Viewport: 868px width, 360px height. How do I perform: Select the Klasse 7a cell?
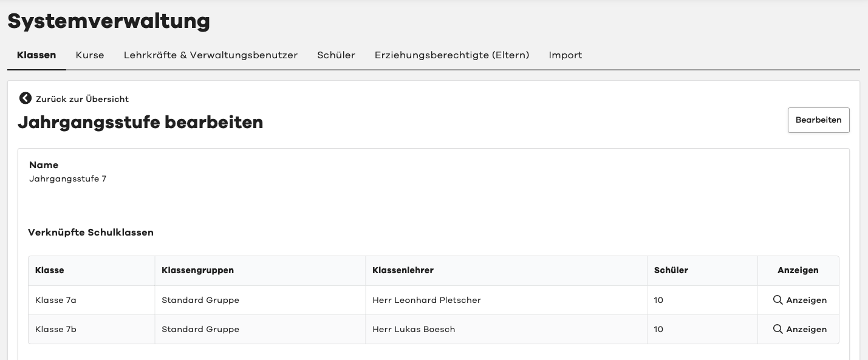pyautogui.click(x=56, y=300)
